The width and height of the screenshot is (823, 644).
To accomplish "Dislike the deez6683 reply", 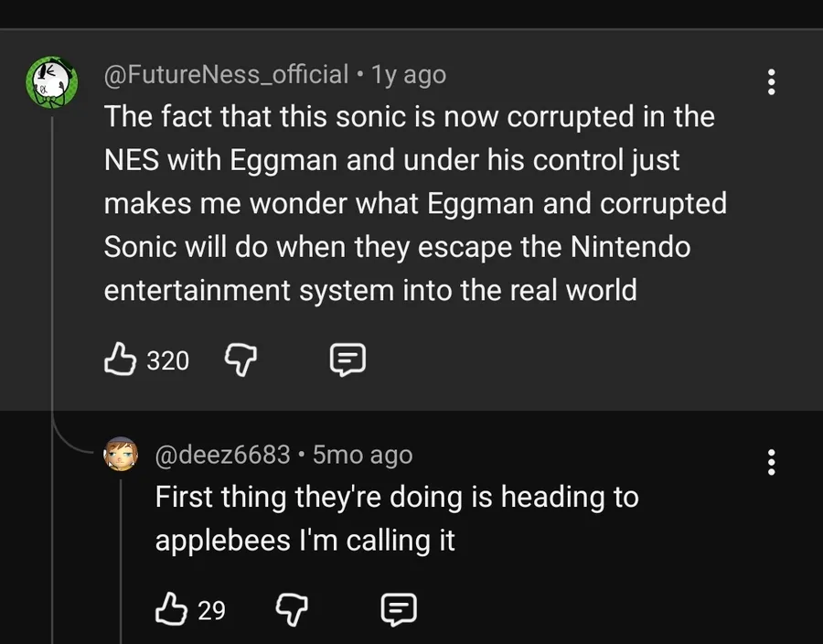I will pos(290,608).
